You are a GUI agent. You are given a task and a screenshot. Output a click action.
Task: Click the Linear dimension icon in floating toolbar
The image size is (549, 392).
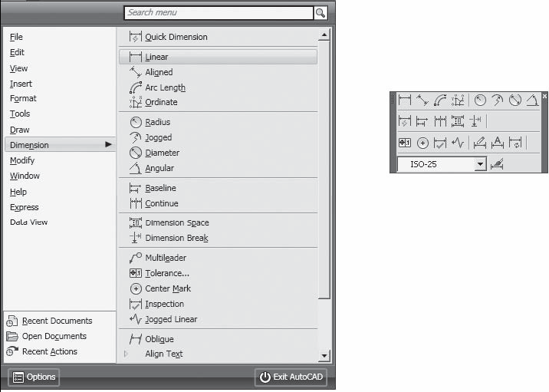point(404,100)
